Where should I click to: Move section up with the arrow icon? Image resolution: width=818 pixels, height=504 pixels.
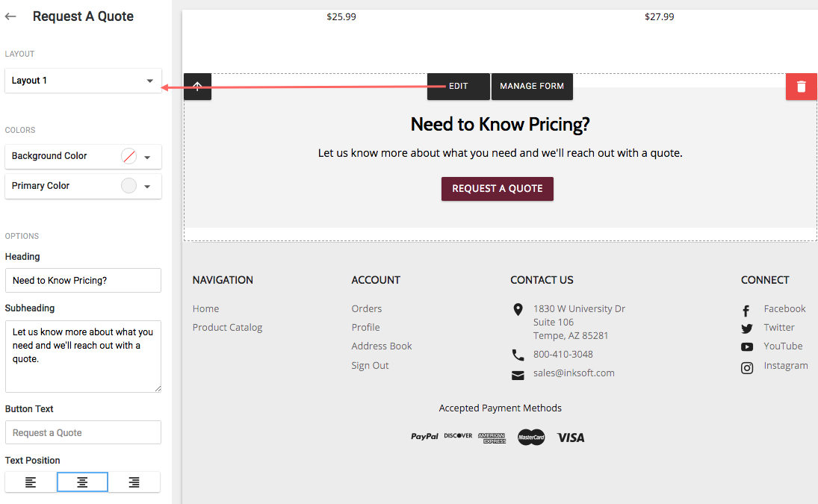click(x=197, y=87)
